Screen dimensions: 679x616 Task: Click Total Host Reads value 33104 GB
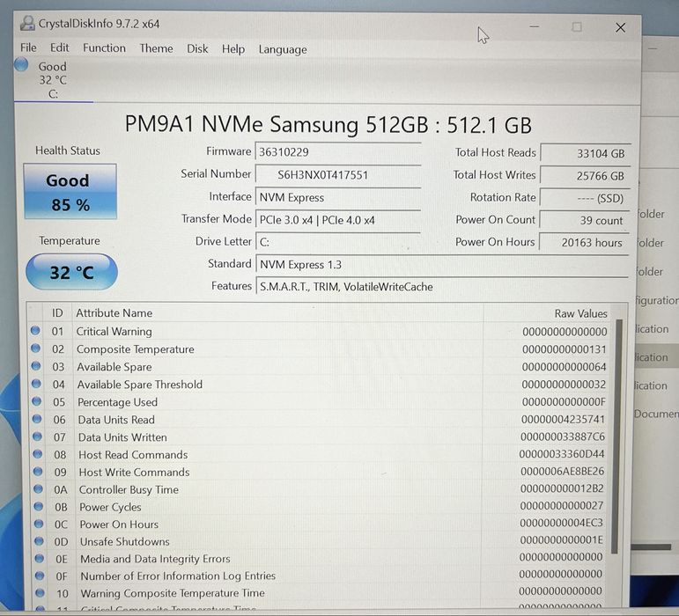point(585,154)
